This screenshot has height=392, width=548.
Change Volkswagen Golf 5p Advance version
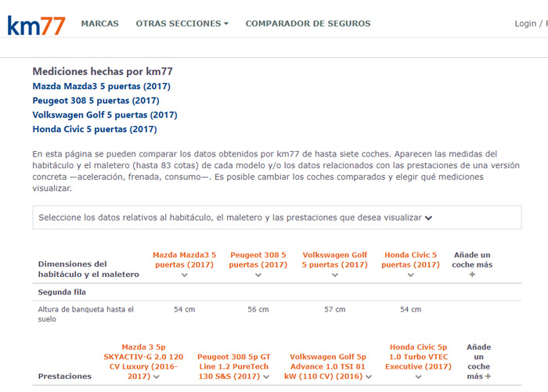[366, 377]
